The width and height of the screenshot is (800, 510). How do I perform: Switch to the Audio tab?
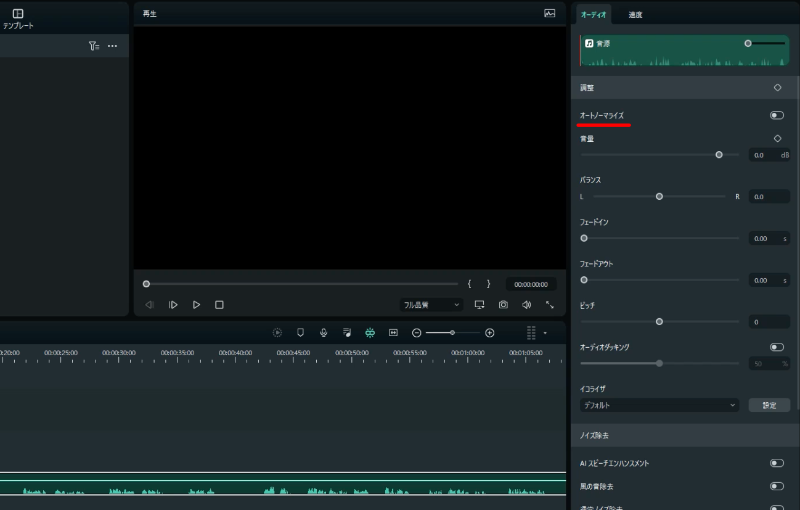coord(593,14)
